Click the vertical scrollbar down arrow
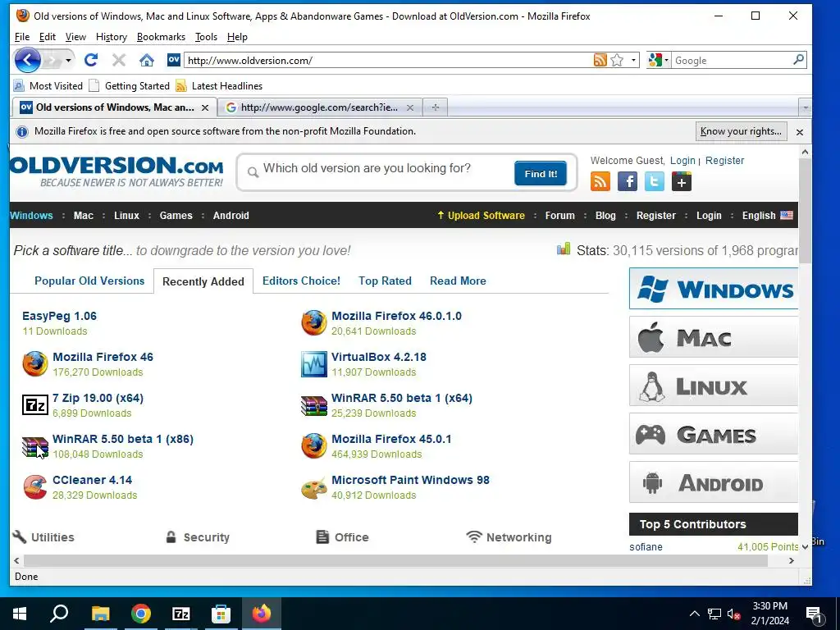This screenshot has width=840, height=630. tap(805, 547)
